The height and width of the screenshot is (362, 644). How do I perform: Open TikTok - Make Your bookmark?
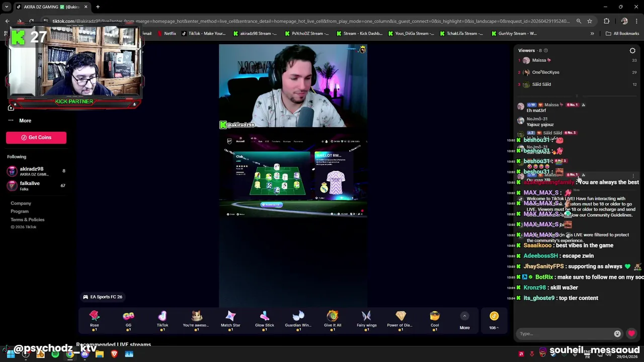203,34
